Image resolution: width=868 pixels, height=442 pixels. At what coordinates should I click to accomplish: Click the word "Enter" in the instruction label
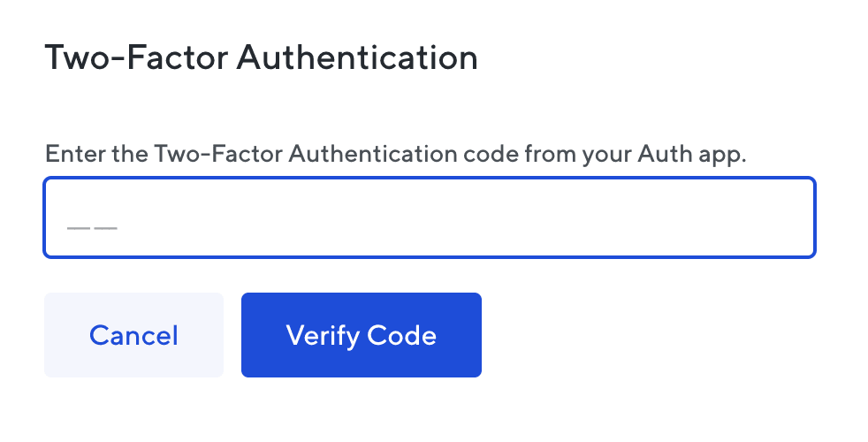[x=71, y=154]
